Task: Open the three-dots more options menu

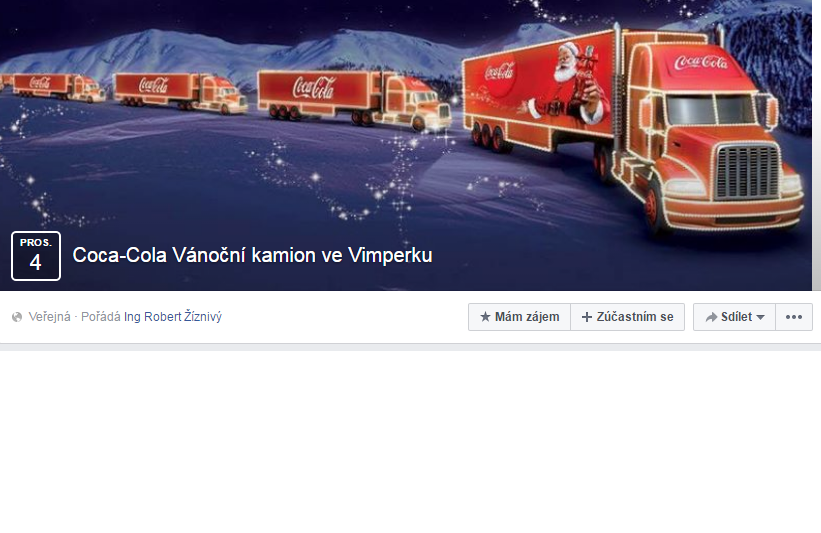Action: [794, 317]
